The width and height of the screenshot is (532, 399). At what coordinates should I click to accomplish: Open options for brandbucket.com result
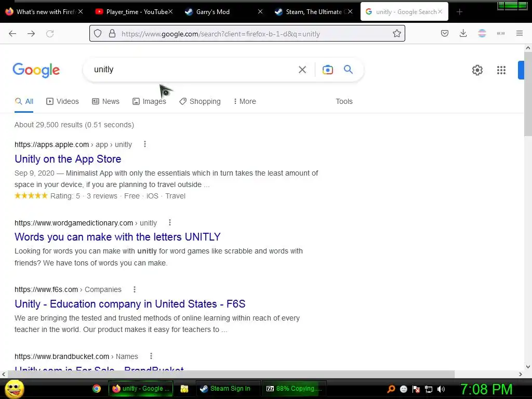point(151,356)
